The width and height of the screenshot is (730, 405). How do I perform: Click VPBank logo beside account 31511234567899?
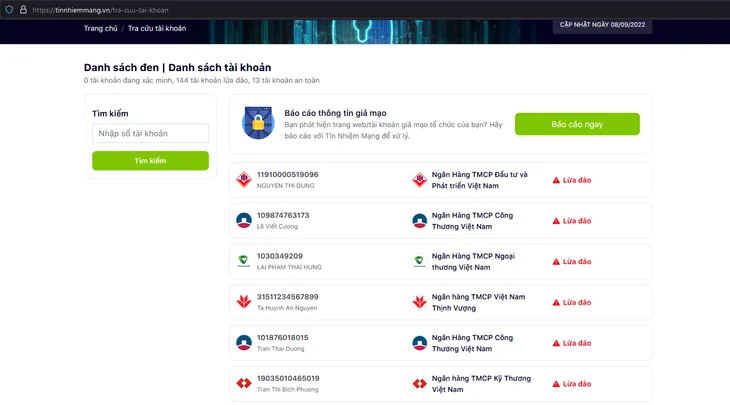[243, 302]
